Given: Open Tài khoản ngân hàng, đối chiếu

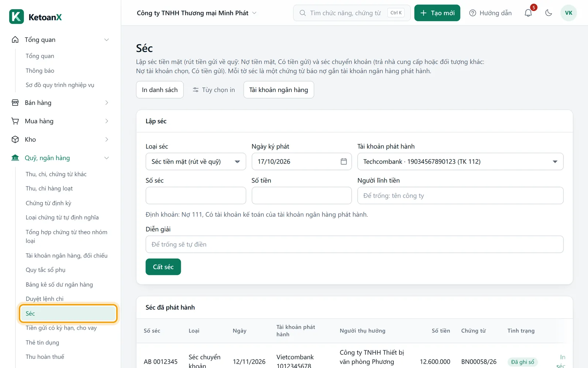Looking at the screenshot, I should [67, 255].
